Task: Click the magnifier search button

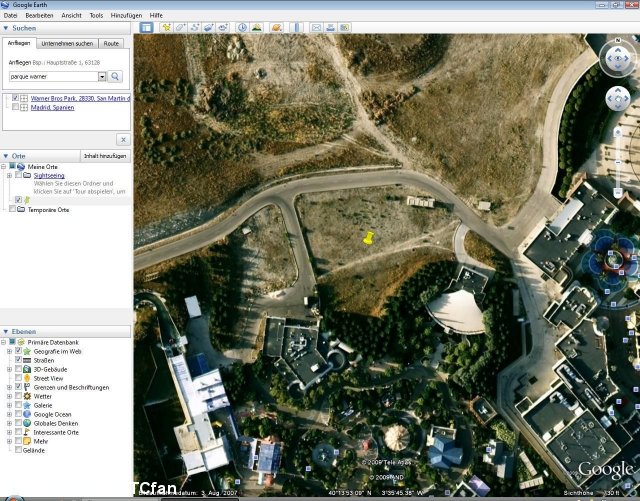Action: pos(115,76)
